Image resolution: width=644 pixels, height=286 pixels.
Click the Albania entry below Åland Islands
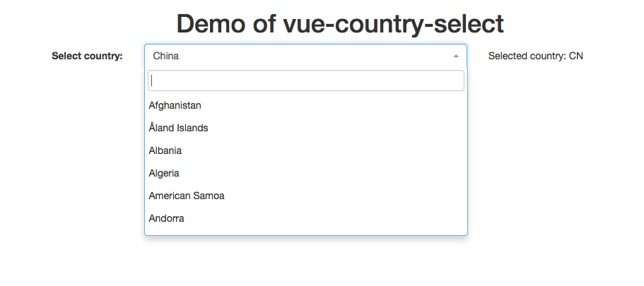(165, 150)
